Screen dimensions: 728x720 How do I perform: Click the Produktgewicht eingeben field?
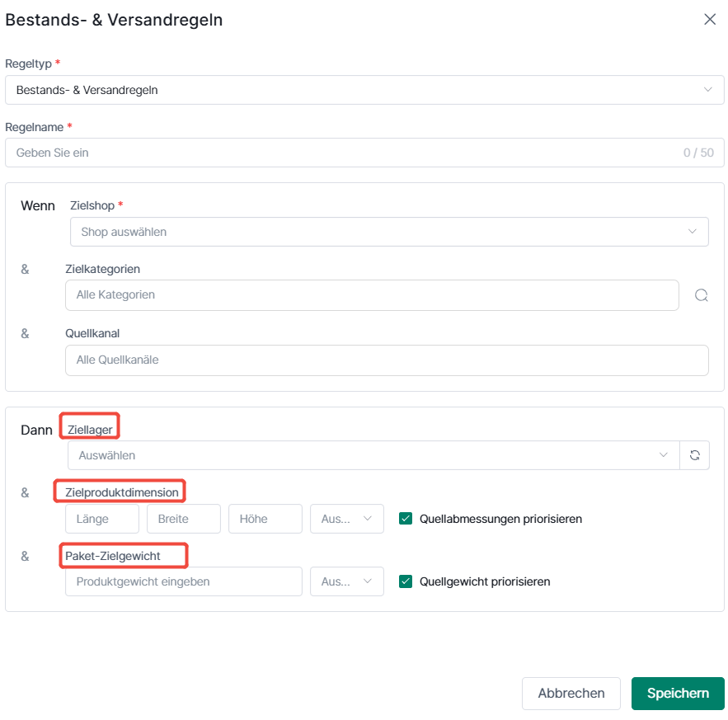tap(184, 581)
